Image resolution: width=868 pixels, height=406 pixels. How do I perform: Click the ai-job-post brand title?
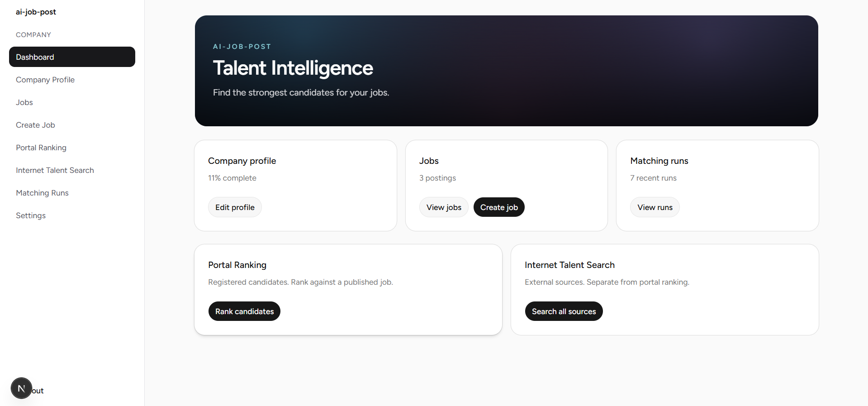(36, 12)
